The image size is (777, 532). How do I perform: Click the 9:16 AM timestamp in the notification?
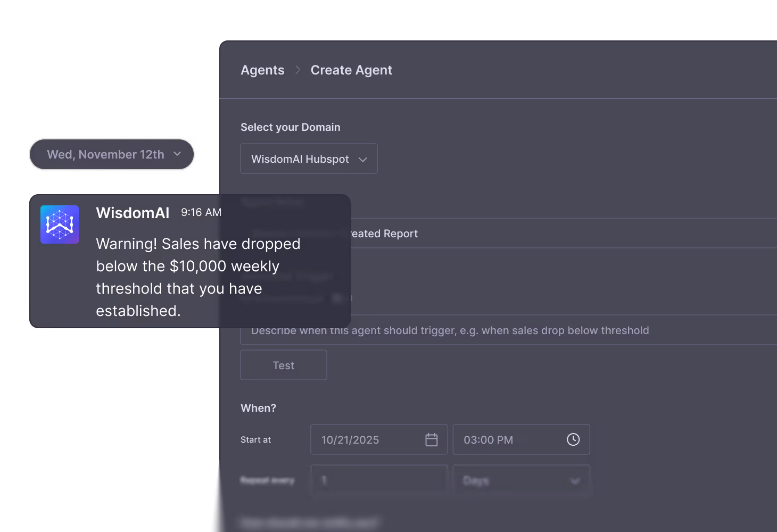tap(201, 212)
